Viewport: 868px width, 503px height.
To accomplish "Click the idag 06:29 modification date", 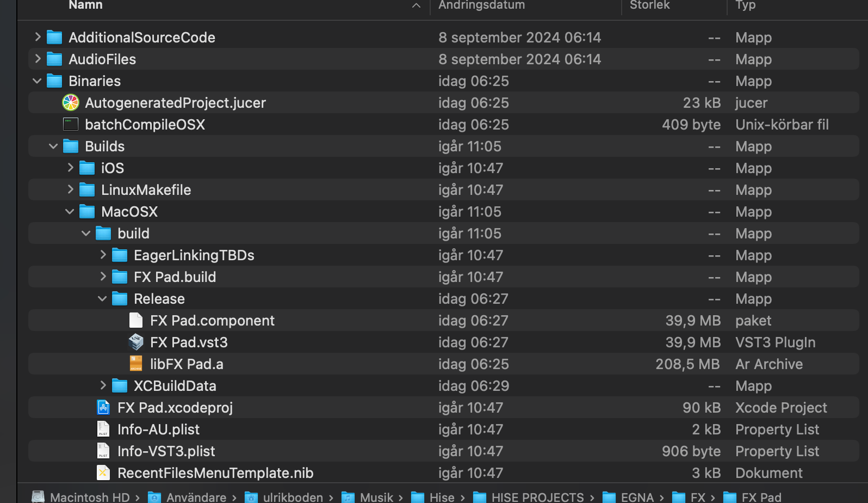I will point(474,386).
